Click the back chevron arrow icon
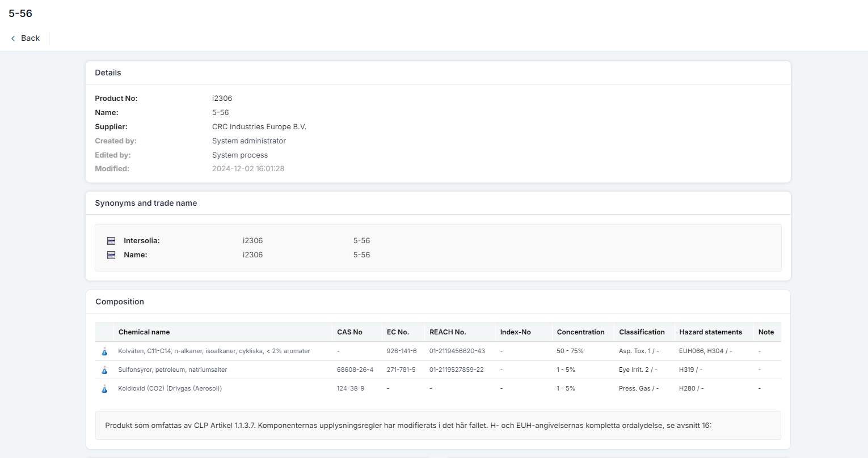 13,38
